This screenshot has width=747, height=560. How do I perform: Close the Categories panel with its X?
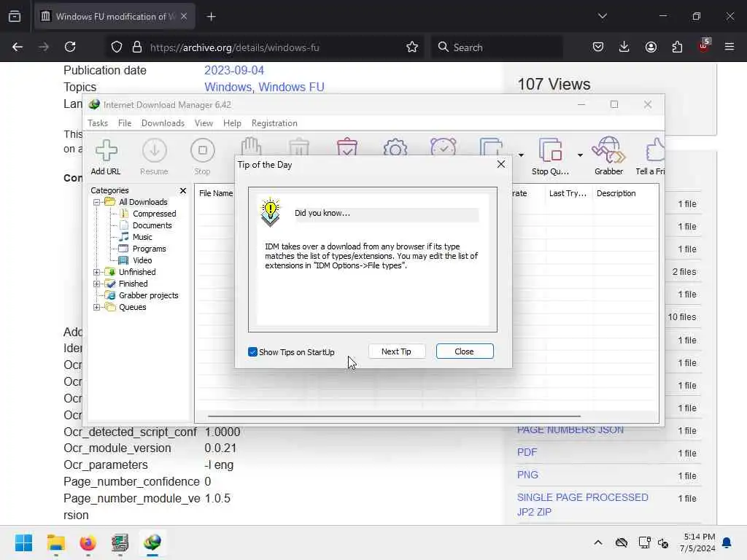click(183, 190)
